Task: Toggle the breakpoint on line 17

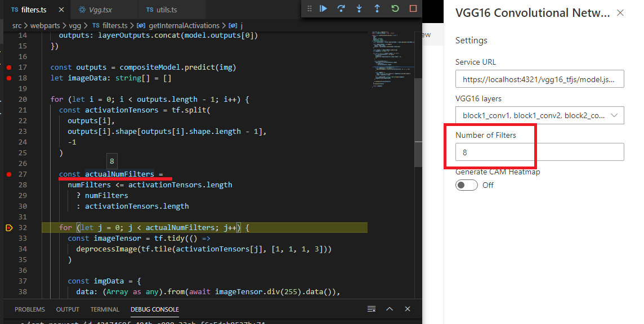Action: (9, 67)
